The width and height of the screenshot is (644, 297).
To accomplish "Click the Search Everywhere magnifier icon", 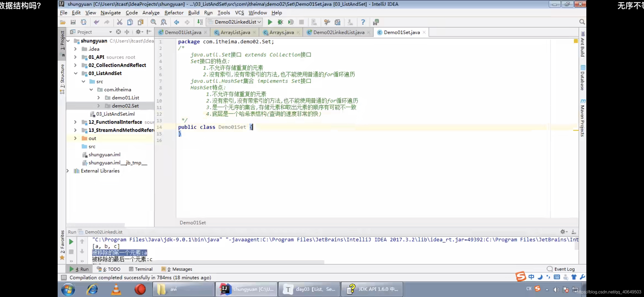I will (582, 22).
